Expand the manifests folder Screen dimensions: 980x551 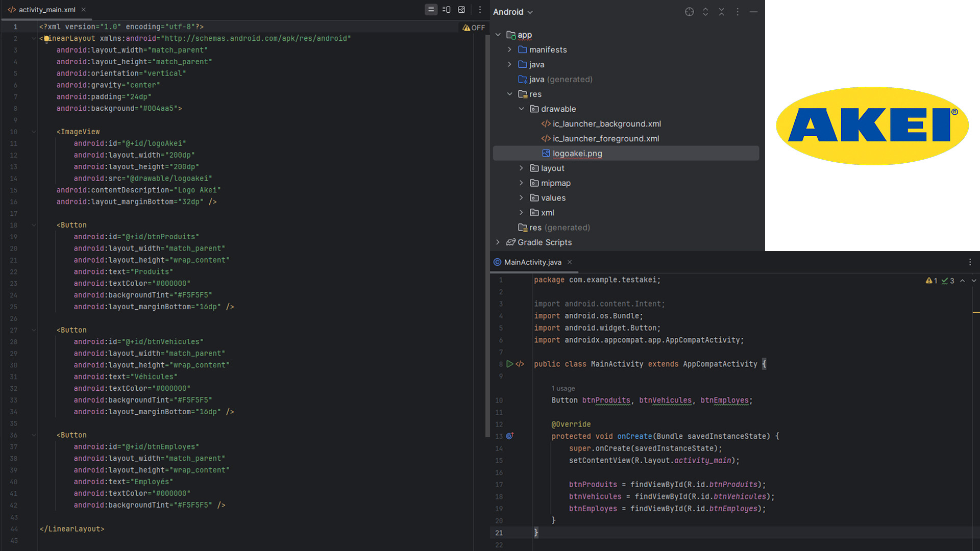click(x=509, y=49)
